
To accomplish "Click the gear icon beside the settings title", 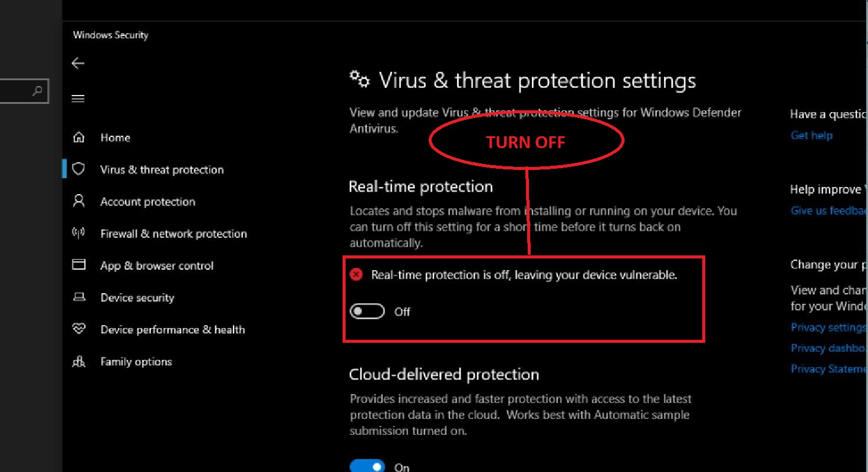I will click(360, 80).
